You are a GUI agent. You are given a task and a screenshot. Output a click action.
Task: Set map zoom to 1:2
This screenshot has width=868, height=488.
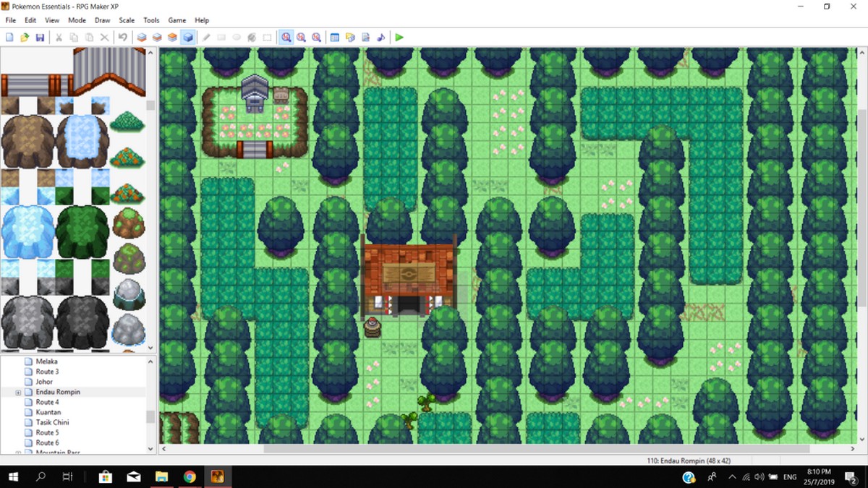[x=302, y=37]
